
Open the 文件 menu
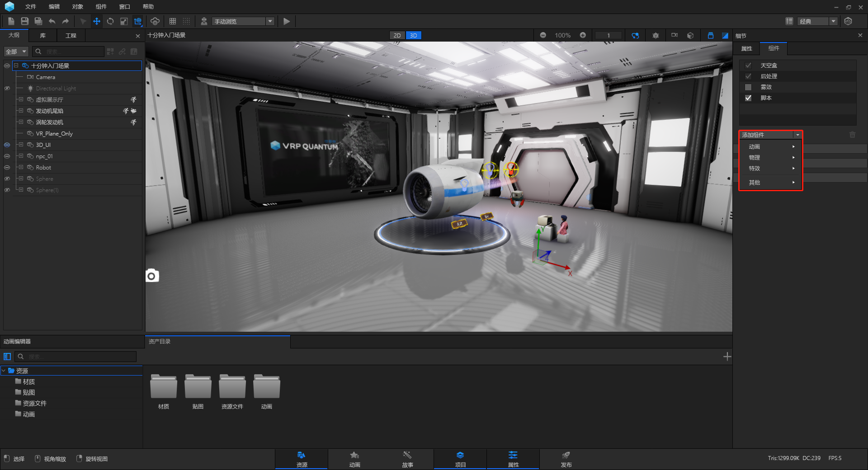click(31, 7)
